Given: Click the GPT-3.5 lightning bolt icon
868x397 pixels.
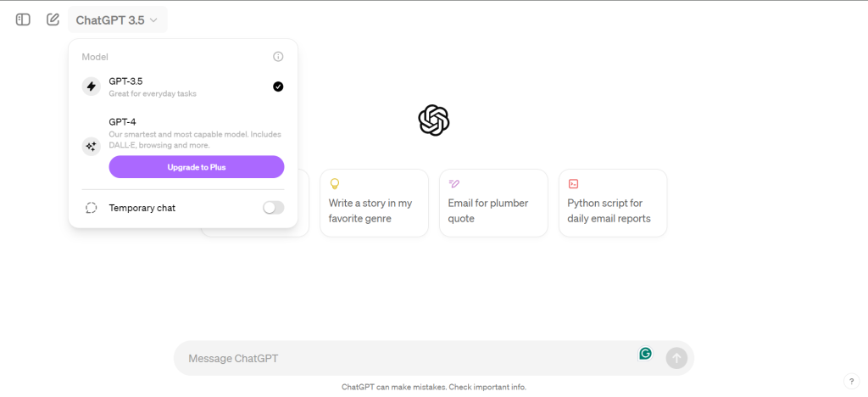Looking at the screenshot, I should [92, 87].
